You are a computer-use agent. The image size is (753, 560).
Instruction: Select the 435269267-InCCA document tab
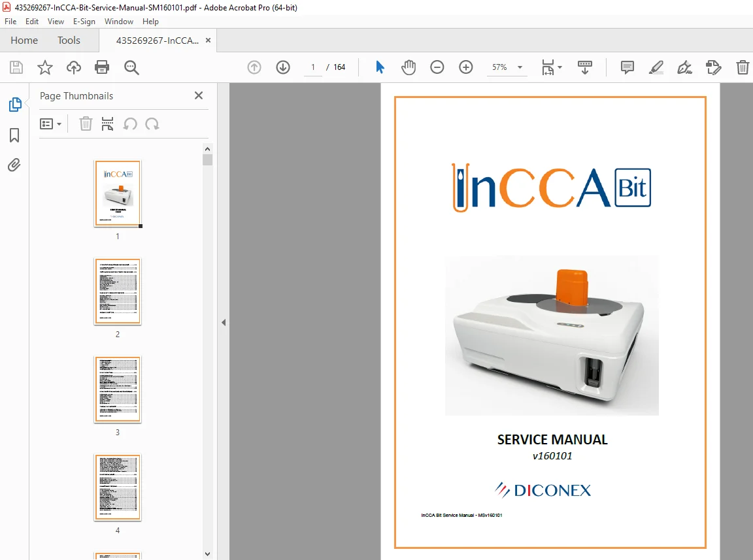157,41
